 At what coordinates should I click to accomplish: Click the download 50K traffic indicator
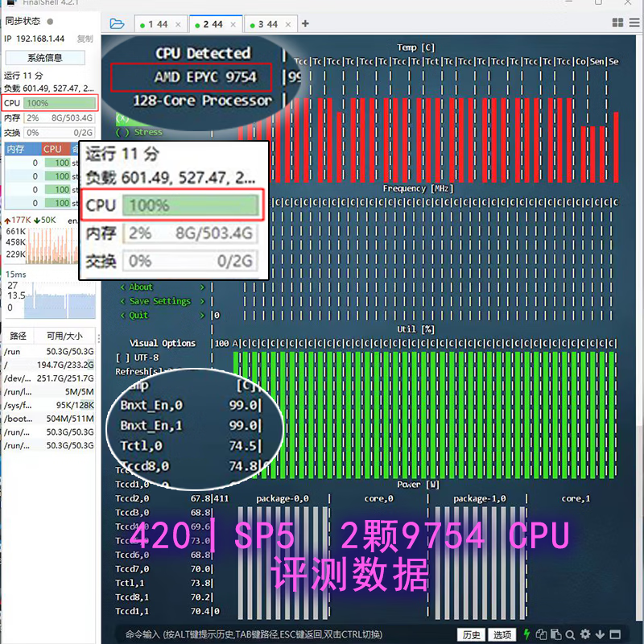45,220
